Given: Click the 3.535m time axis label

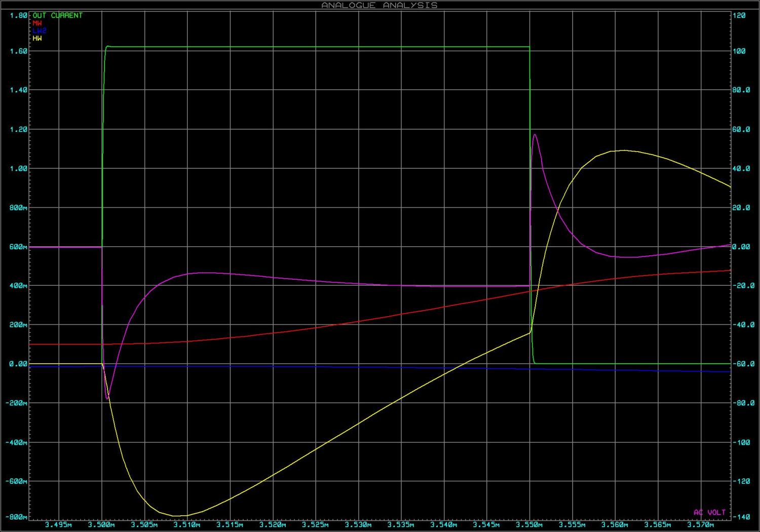Looking at the screenshot, I should (x=401, y=525).
